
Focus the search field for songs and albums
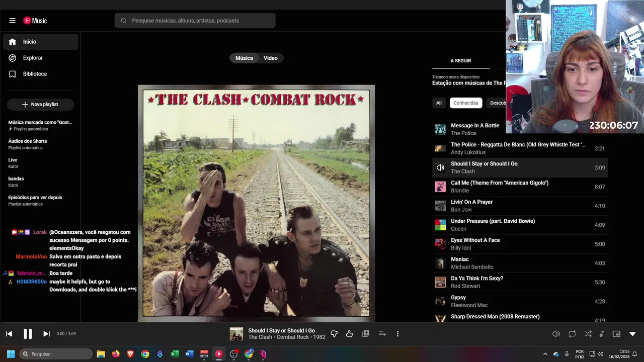195,21
